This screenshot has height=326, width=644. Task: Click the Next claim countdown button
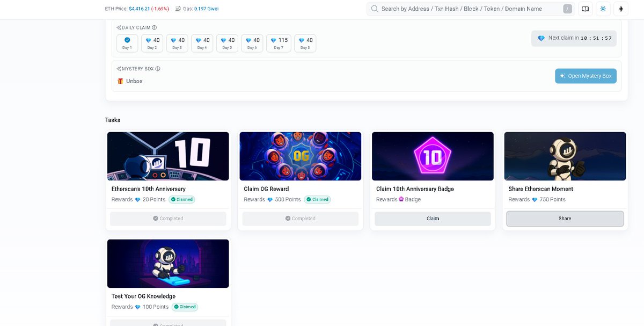point(574,38)
